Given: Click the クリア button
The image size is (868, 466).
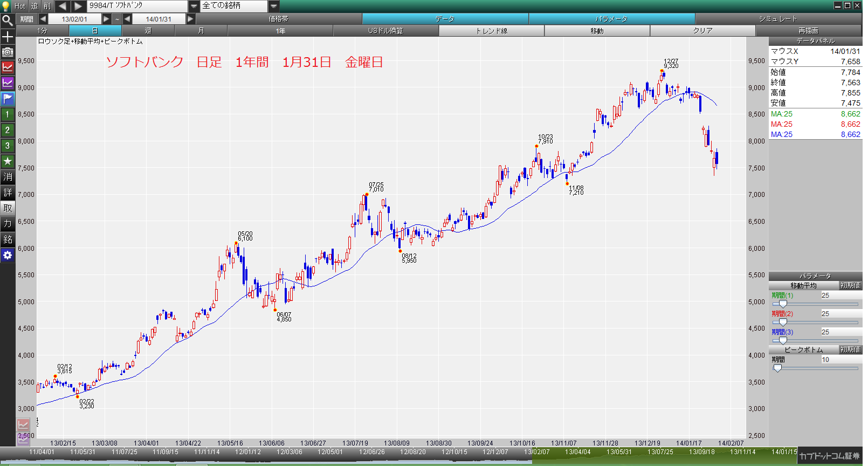Looking at the screenshot, I should click(x=703, y=31).
